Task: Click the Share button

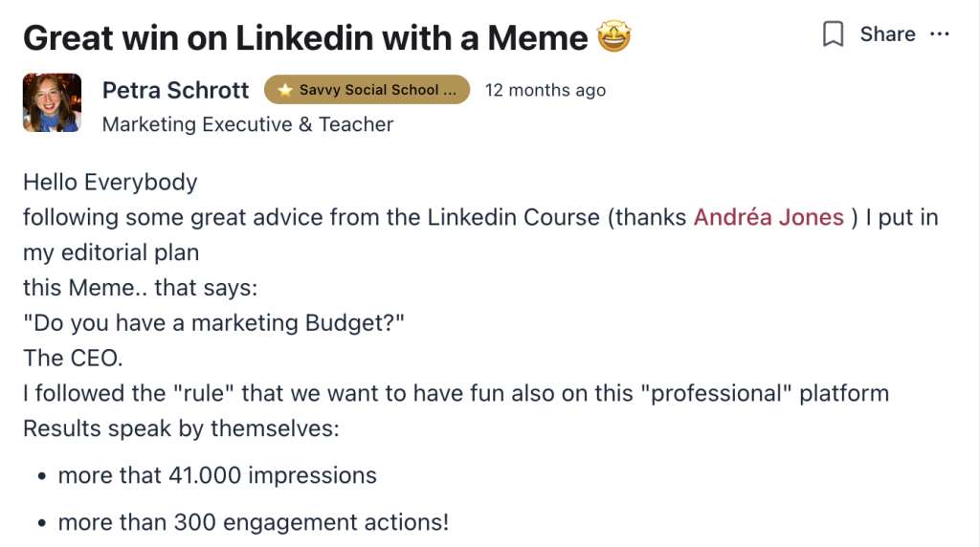Action: tap(887, 34)
